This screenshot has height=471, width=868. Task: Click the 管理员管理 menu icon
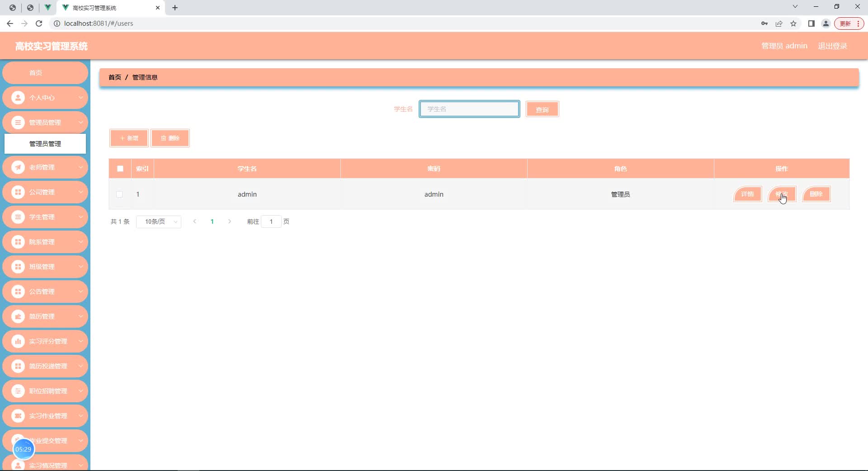18,122
